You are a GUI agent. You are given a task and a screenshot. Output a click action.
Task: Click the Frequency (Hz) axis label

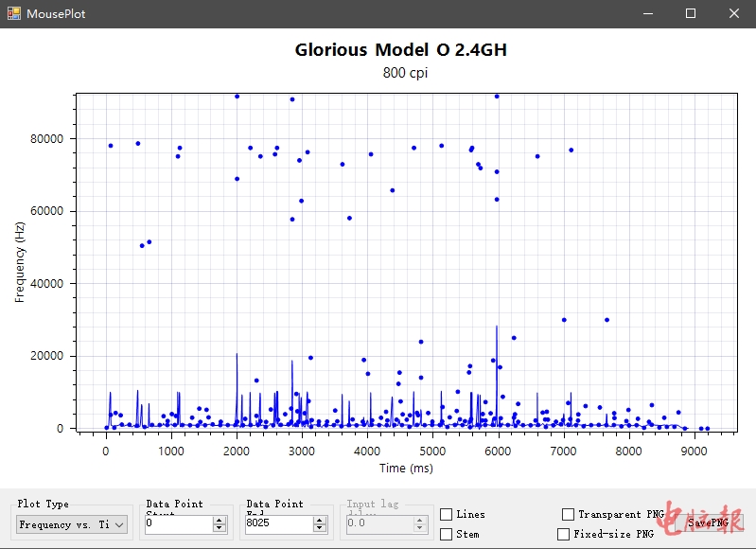tap(20, 262)
